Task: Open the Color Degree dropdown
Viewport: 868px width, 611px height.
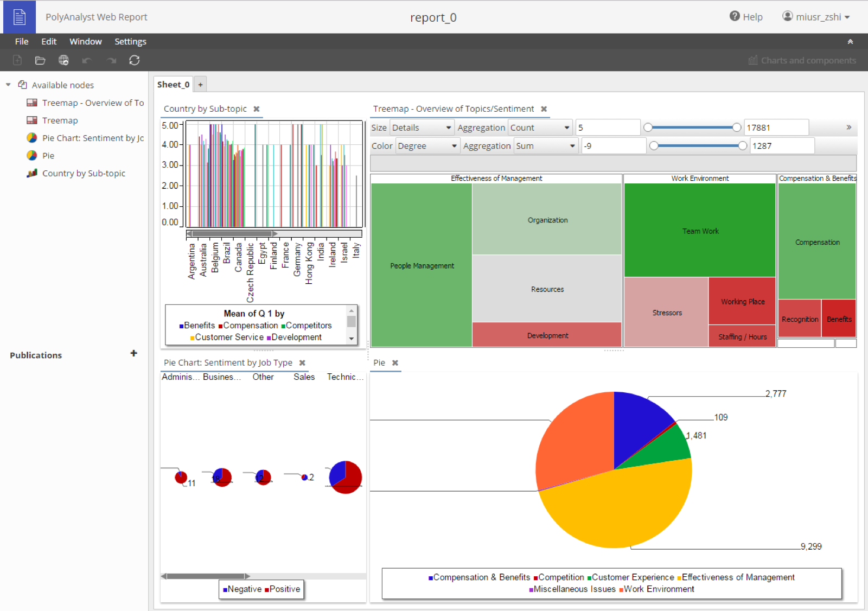Action: tap(427, 146)
